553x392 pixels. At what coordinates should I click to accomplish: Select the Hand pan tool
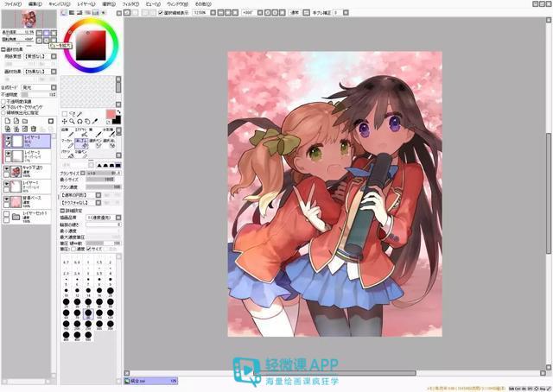[87, 121]
